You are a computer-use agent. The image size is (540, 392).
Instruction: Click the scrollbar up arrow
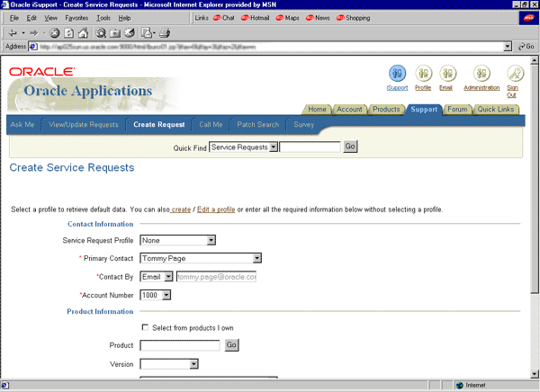pyautogui.click(x=534, y=60)
